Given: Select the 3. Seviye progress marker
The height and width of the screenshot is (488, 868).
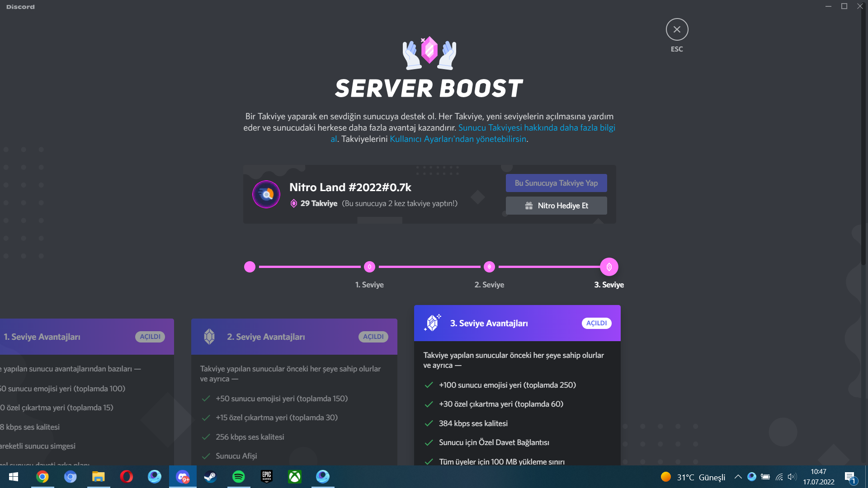Looking at the screenshot, I should [x=609, y=267].
